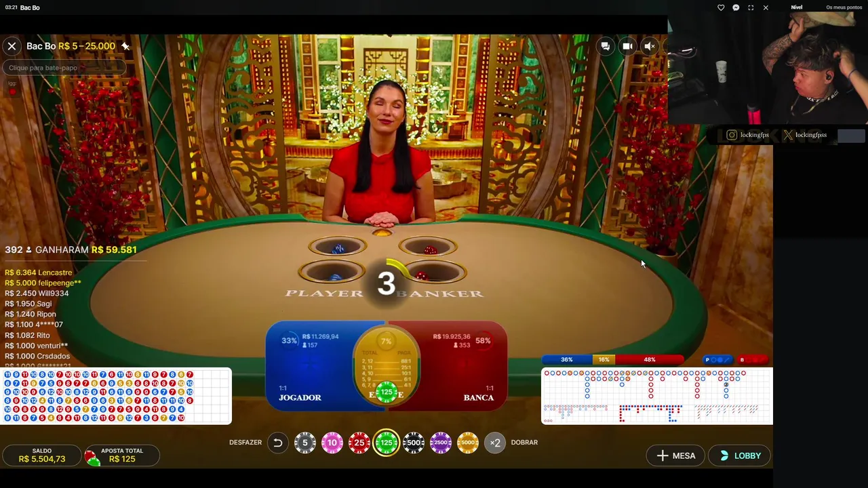The width and height of the screenshot is (868, 488).
Task: Click the Banker prediction B button
Action: pyautogui.click(x=754, y=360)
